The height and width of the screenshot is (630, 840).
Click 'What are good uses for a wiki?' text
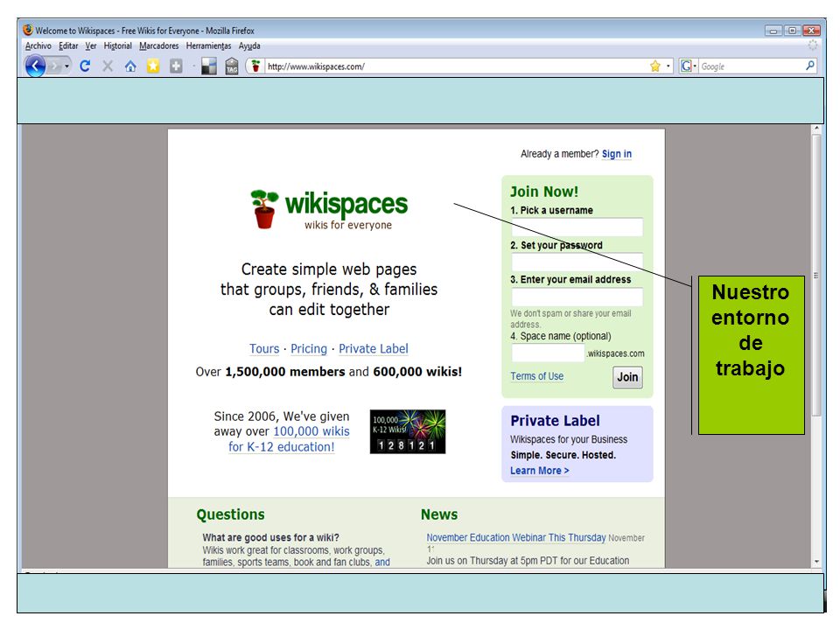pyautogui.click(x=270, y=537)
